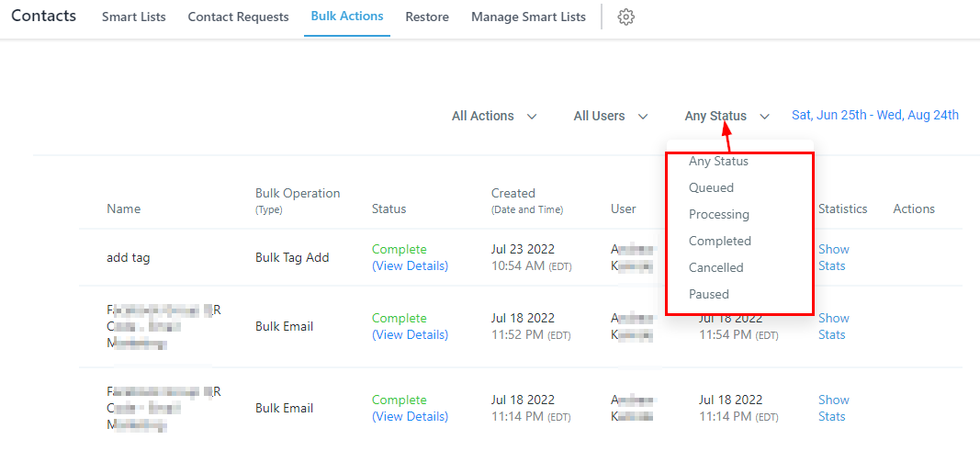
Task: Go to the Restore tab
Action: click(427, 17)
